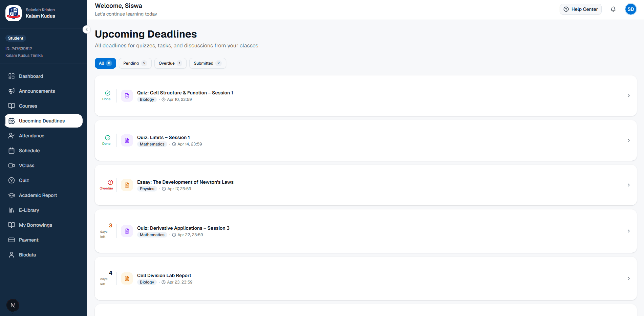Click the Mathematics tag on the Limits quiz
The width and height of the screenshot is (644, 316).
point(152,144)
